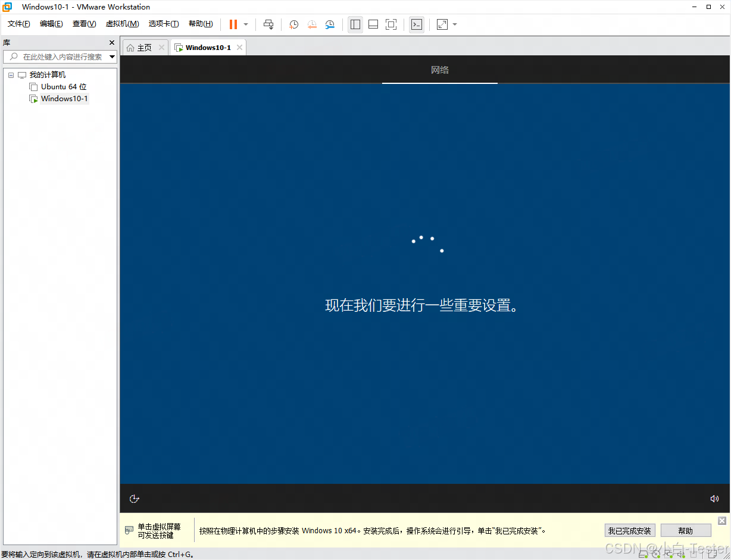Open the 查看(V) menu
Image resolution: width=731 pixels, height=560 pixels.
[84, 24]
